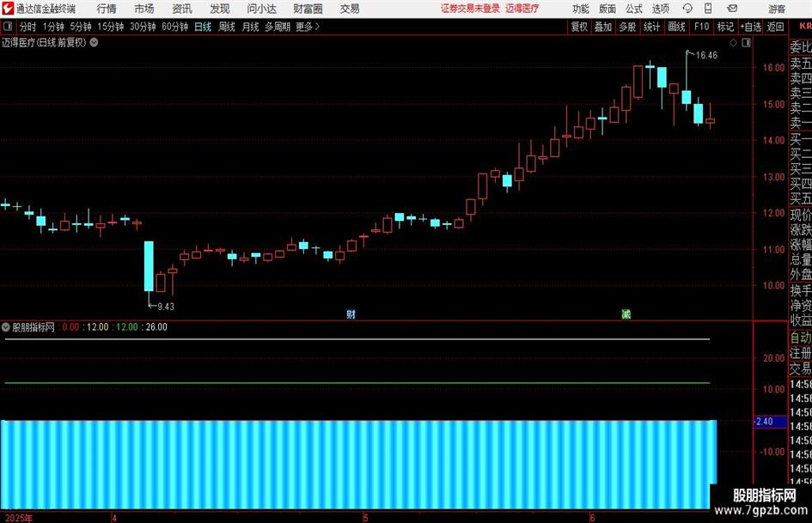Open the headset customer service icon
Viewport: 812px width, 523px height.
click(x=687, y=9)
